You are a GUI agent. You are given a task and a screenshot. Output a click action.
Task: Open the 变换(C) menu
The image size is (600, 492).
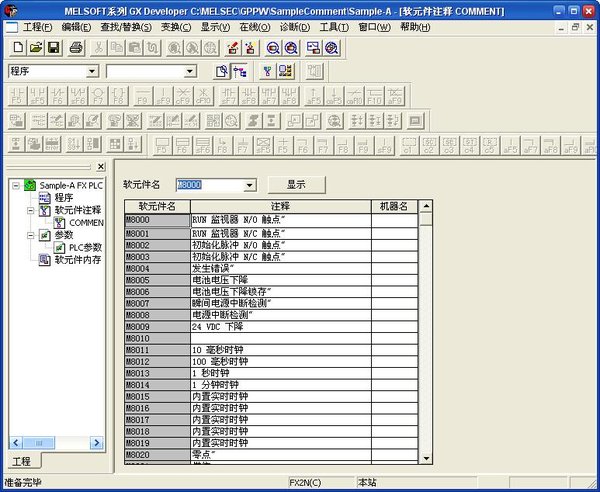176,27
